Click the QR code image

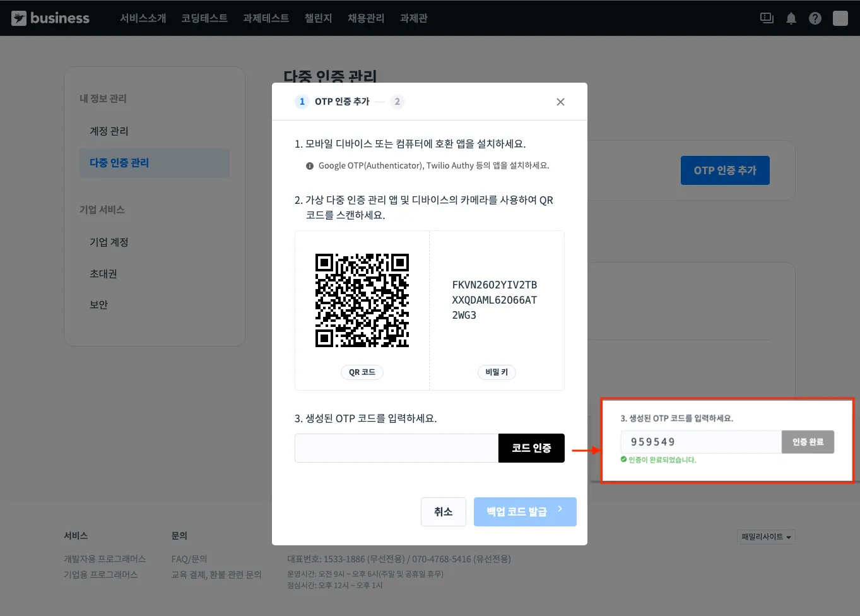(362, 300)
